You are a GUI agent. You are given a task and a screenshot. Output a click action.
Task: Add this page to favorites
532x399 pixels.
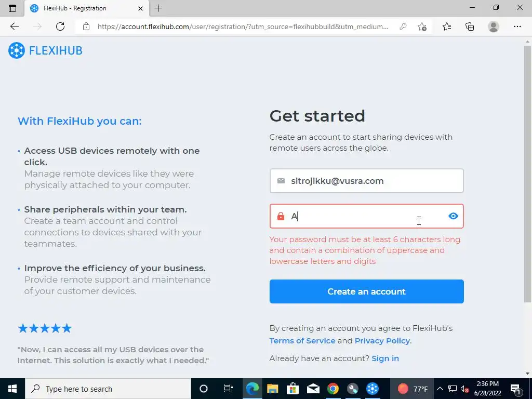[x=422, y=26]
